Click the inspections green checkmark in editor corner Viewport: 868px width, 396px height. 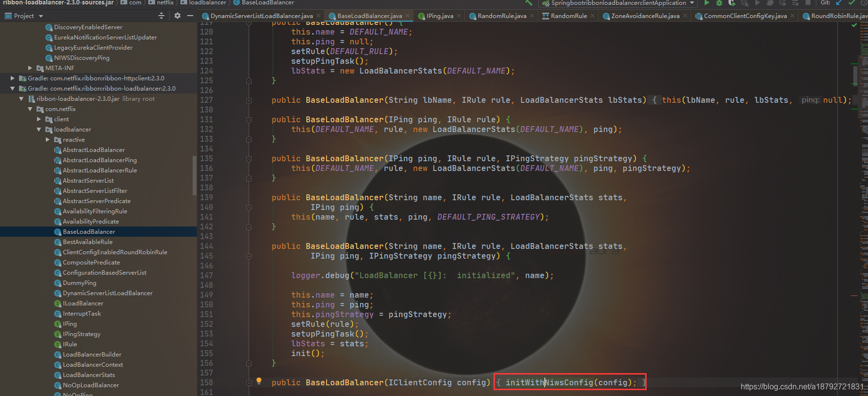tap(854, 25)
